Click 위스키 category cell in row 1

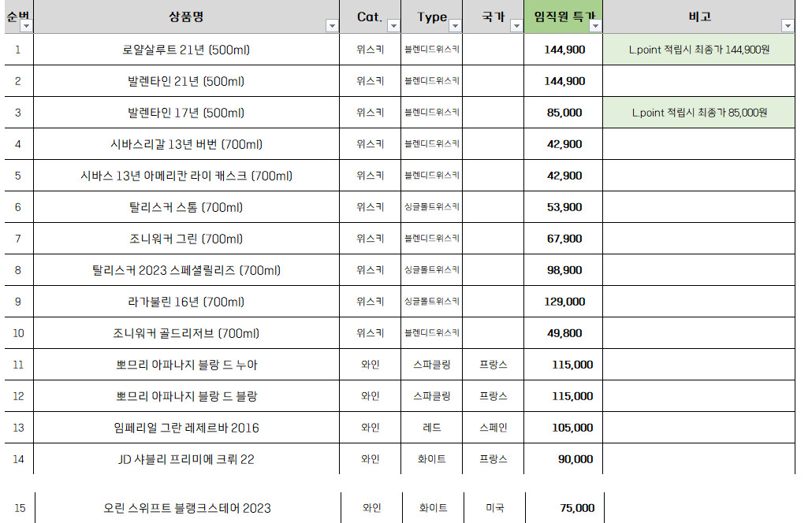click(x=371, y=50)
